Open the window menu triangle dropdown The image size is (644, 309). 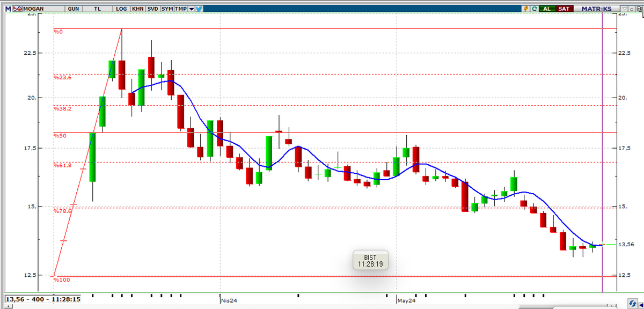coord(624,9)
